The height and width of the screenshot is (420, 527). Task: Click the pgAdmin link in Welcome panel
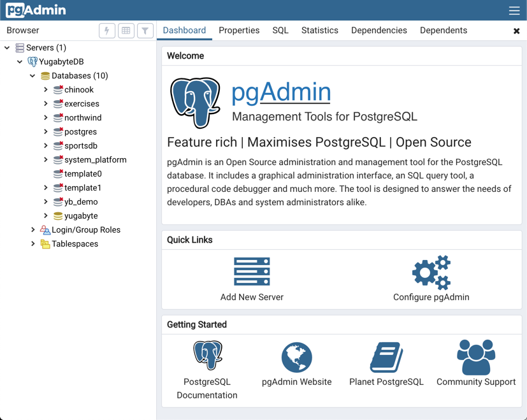(x=281, y=92)
